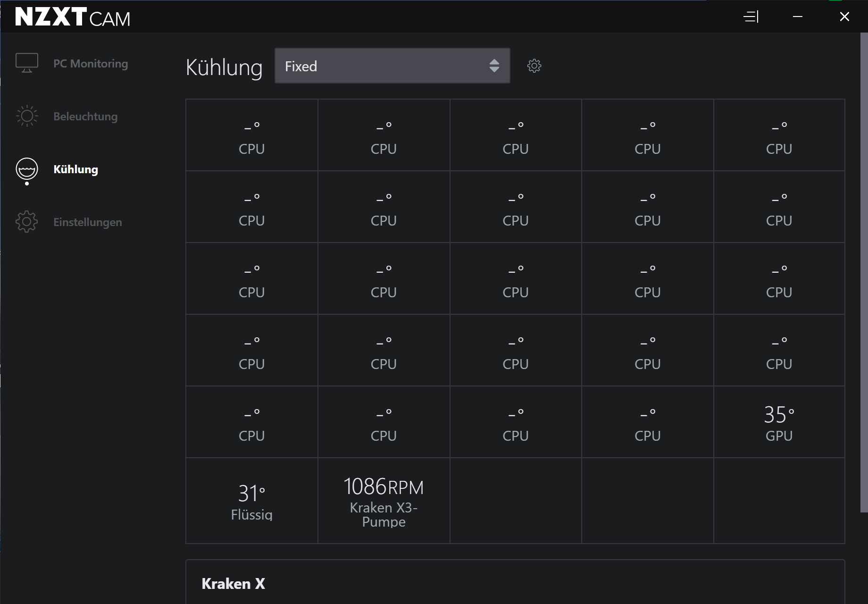Click the Beleuchtung sun icon
Viewport: 868px width, 604px height.
point(27,116)
